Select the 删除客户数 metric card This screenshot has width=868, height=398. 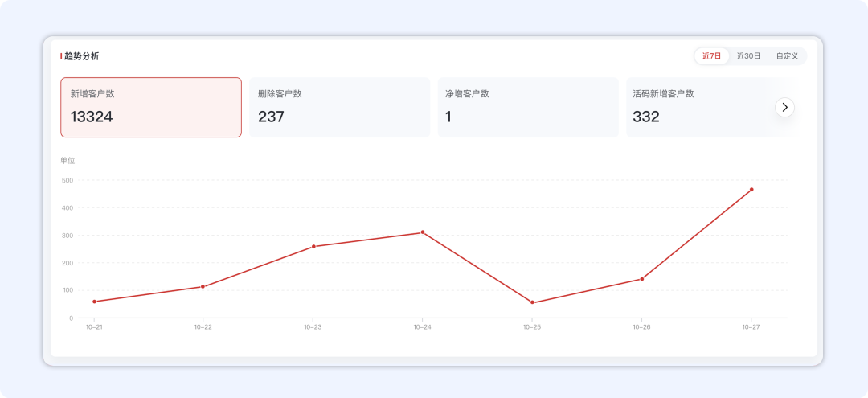[339, 107]
